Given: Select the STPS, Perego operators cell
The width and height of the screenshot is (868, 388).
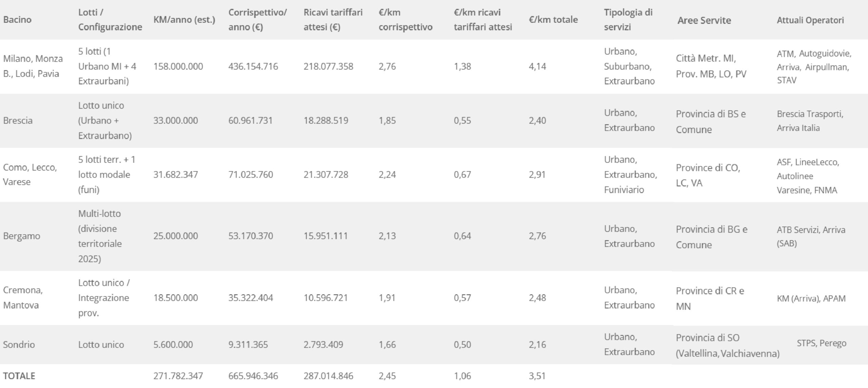Looking at the screenshot, I should pos(821,343).
